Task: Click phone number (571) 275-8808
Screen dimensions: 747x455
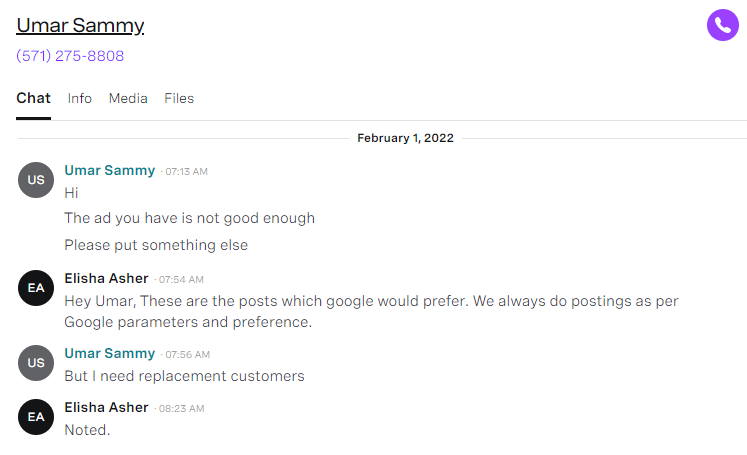Action: pos(70,56)
